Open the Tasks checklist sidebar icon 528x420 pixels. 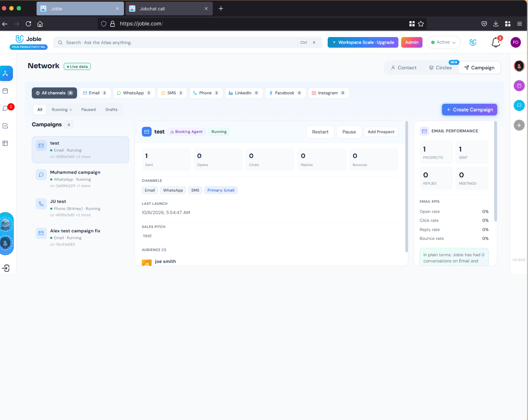(5, 126)
